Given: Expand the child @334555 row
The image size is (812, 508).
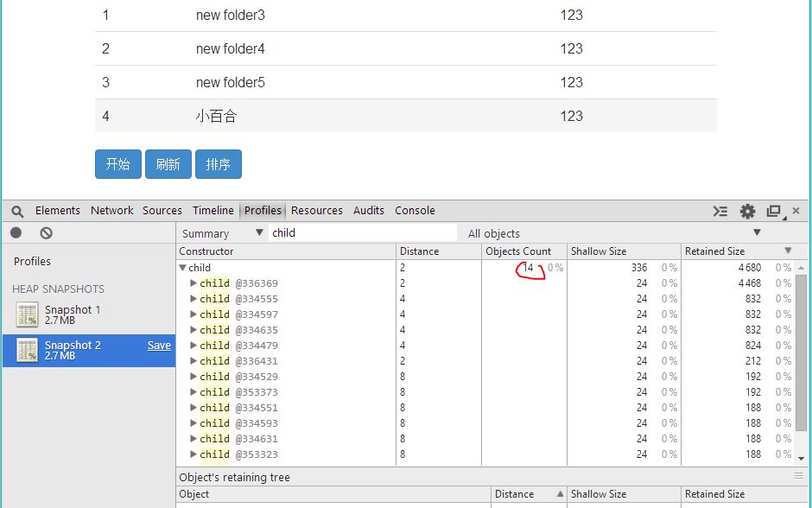Looking at the screenshot, I should point(193,299).
